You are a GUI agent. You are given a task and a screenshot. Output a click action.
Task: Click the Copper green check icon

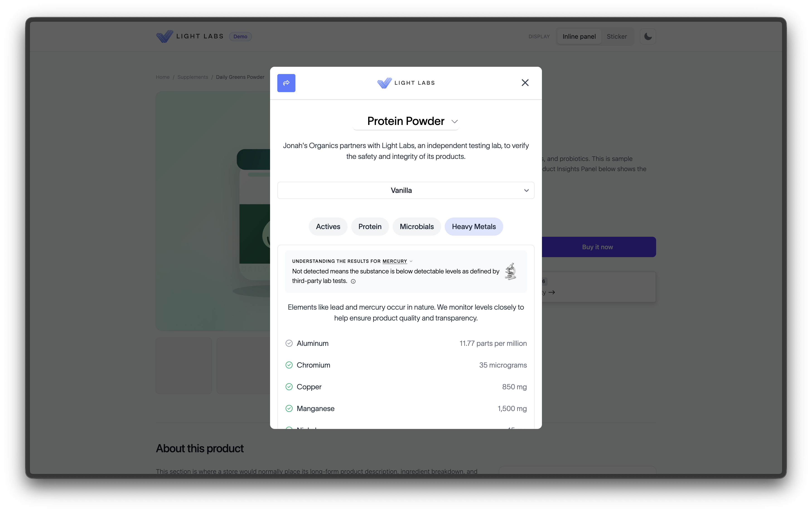click(289, 387)
